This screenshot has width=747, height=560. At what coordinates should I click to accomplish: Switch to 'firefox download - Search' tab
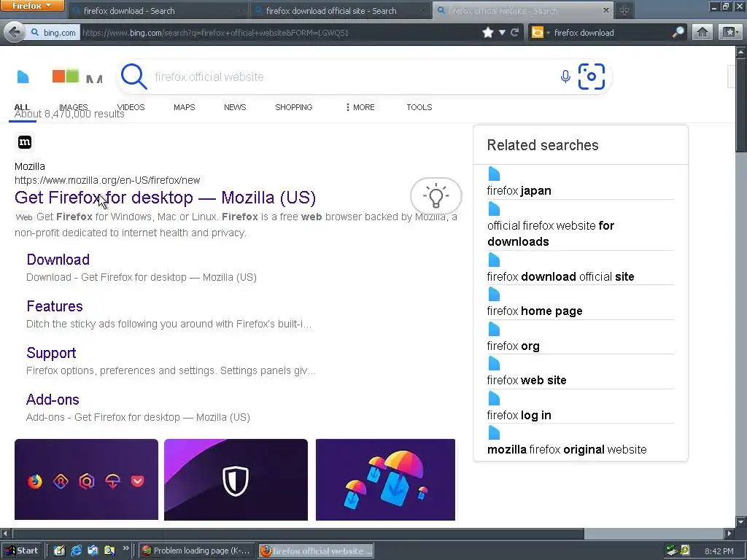[x=158, y=10]
